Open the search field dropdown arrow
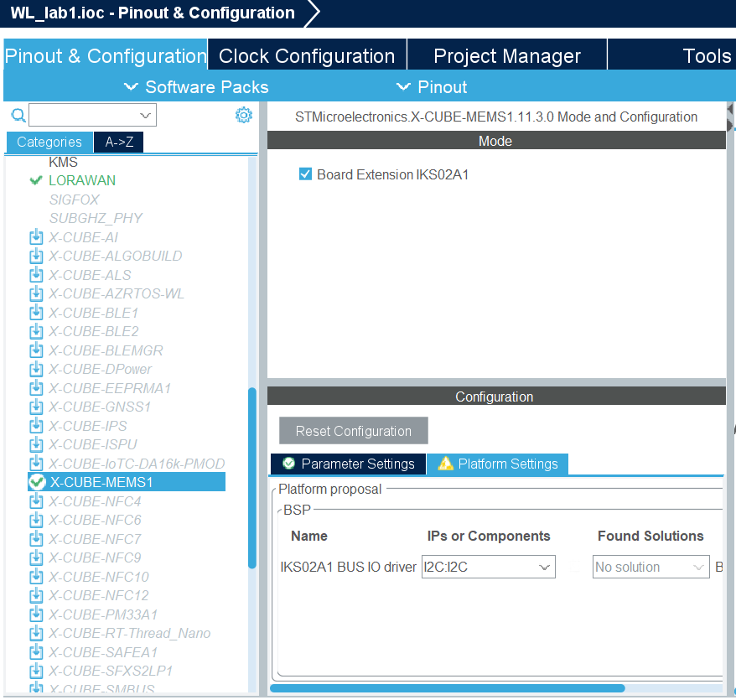This screenshot has height=700, width=736. [146, 116]
